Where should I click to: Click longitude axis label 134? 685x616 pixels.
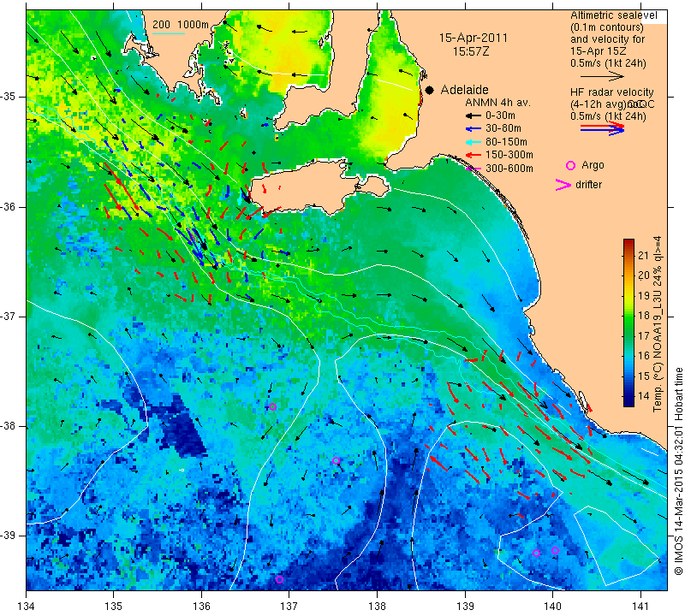[x=27, y=607]
